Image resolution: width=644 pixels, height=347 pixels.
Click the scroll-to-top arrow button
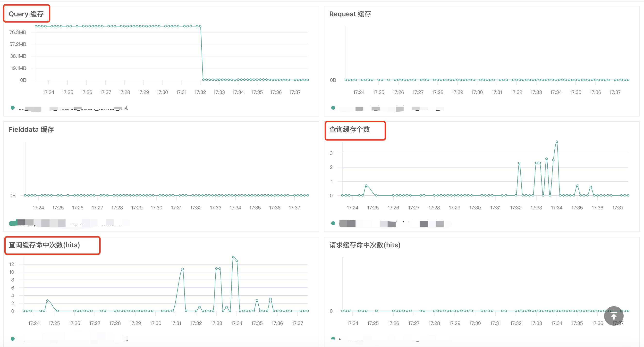click(x=613, y=316)
